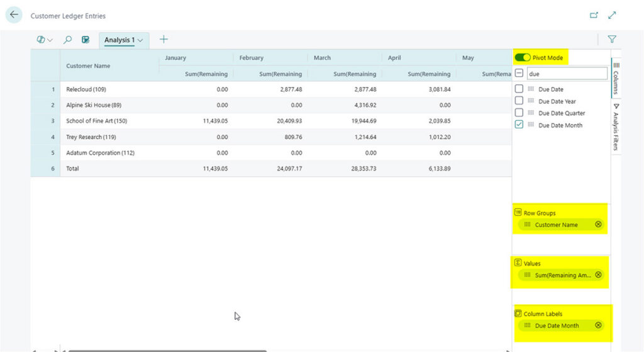
Task: Remove Due Date Month from Column Labels
Action: pos(599,325)
